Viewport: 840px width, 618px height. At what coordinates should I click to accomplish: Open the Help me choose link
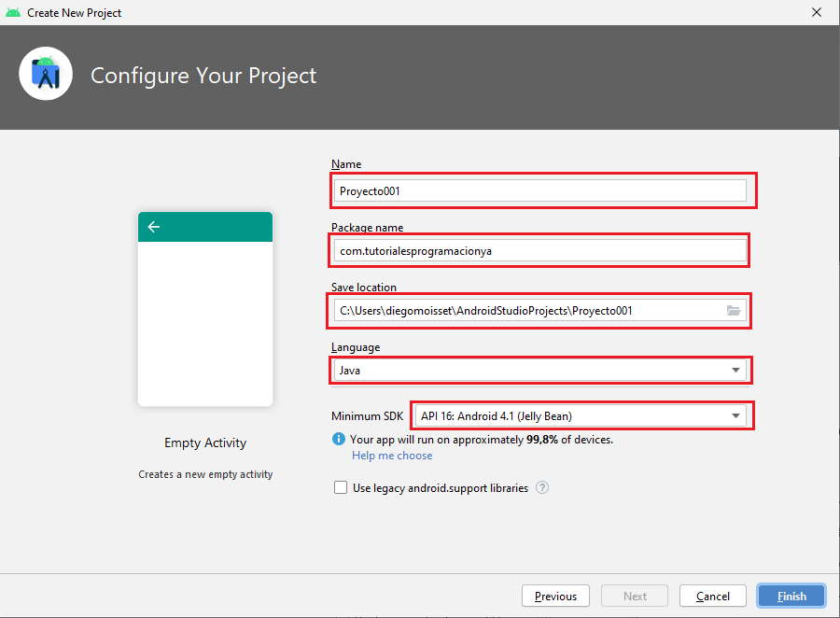coord(392,456)
